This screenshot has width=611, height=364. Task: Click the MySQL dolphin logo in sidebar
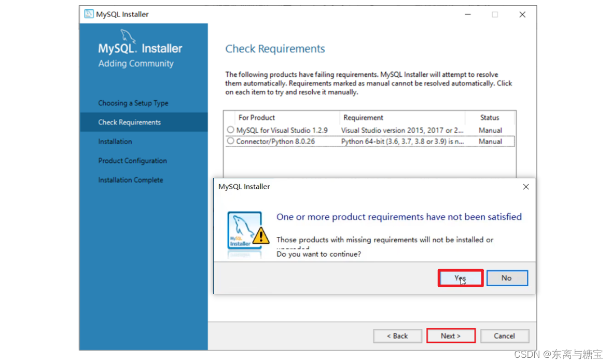tap(128, 36)
